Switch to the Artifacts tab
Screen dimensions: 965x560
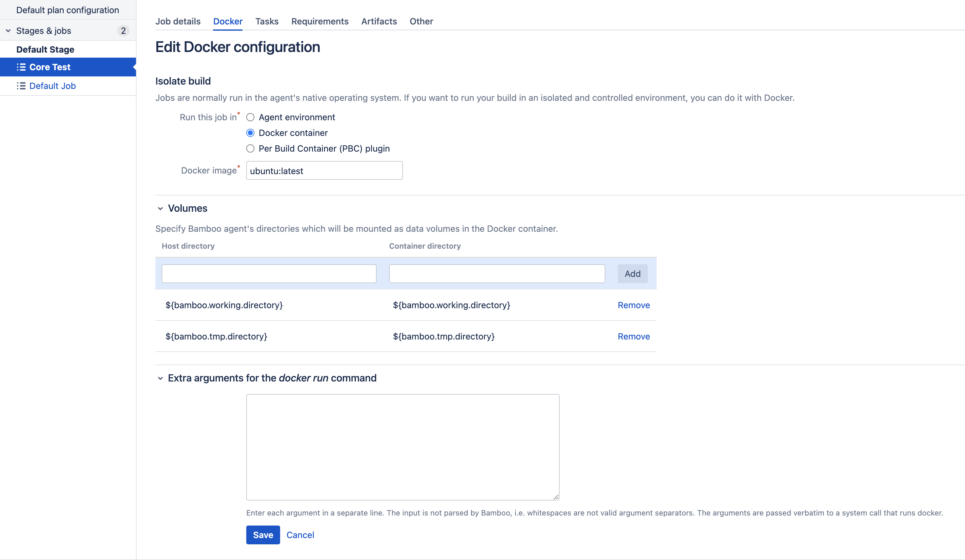point(379,21)
